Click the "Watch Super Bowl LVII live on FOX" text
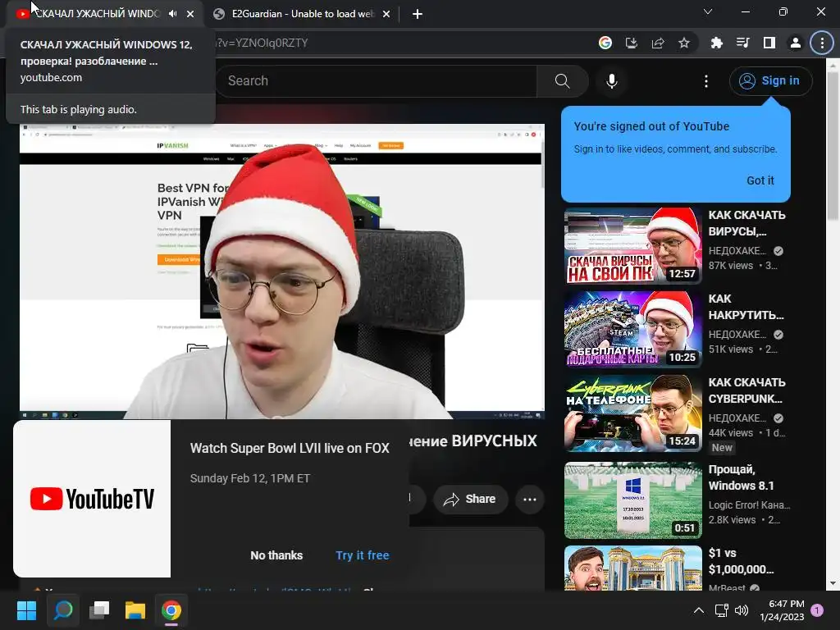The image size is (840, 630). click(290, 449)
